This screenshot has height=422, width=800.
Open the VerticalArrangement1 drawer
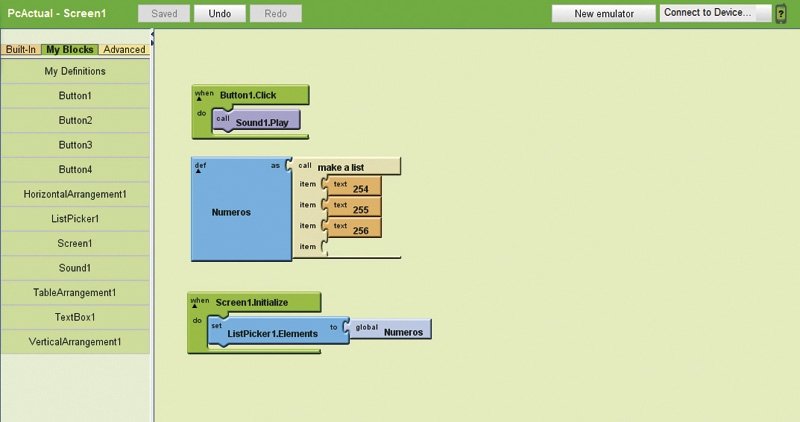pos(75,342)
